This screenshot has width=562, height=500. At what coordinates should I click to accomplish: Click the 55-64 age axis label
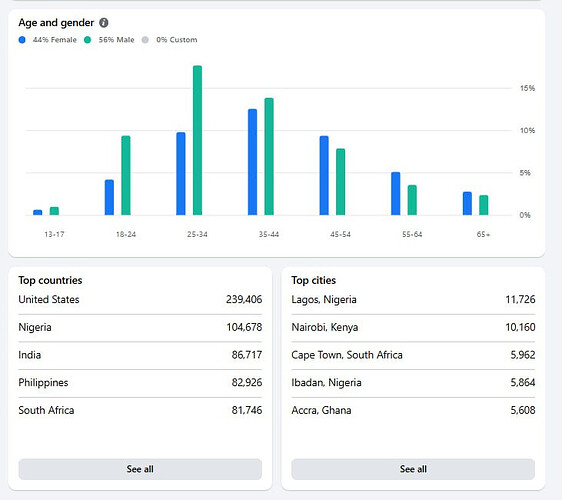(412, 234)
